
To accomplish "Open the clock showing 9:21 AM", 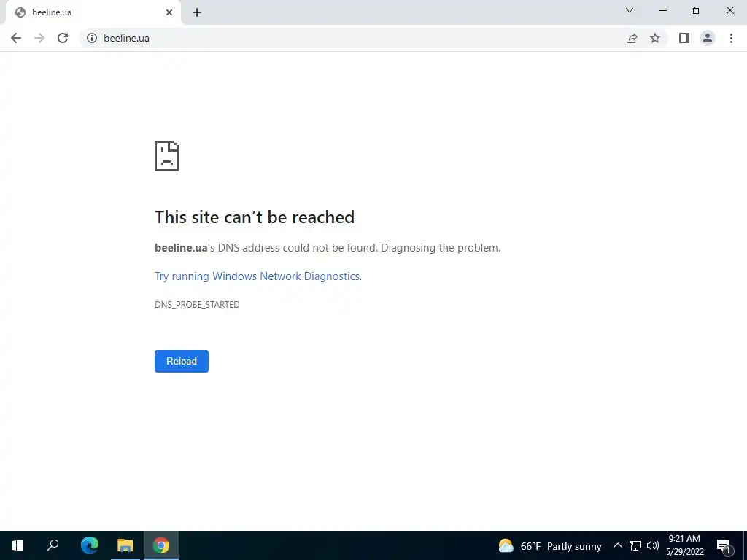I will click(x=684, y=545).
